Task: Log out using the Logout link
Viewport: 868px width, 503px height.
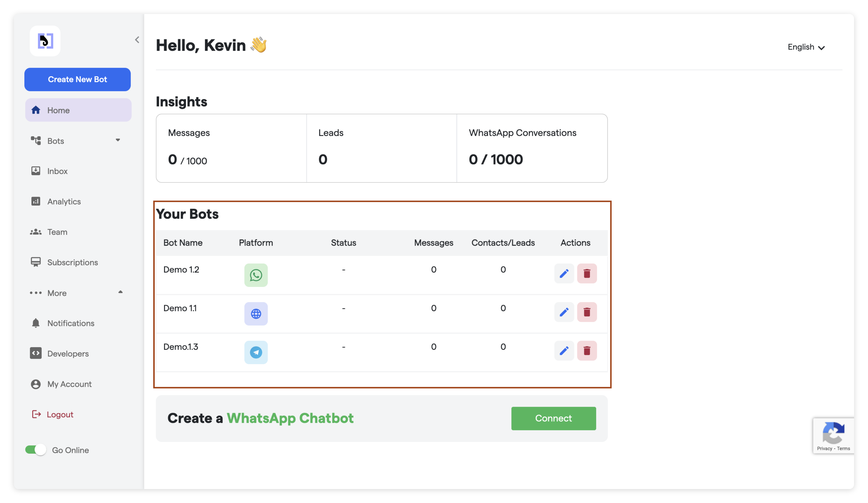Action: pos(60,415)
